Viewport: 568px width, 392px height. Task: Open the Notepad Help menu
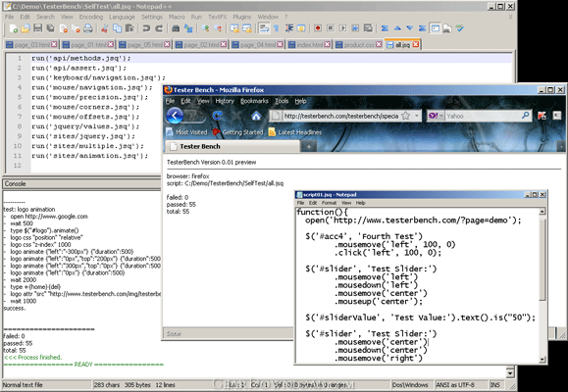coord(360,203)
